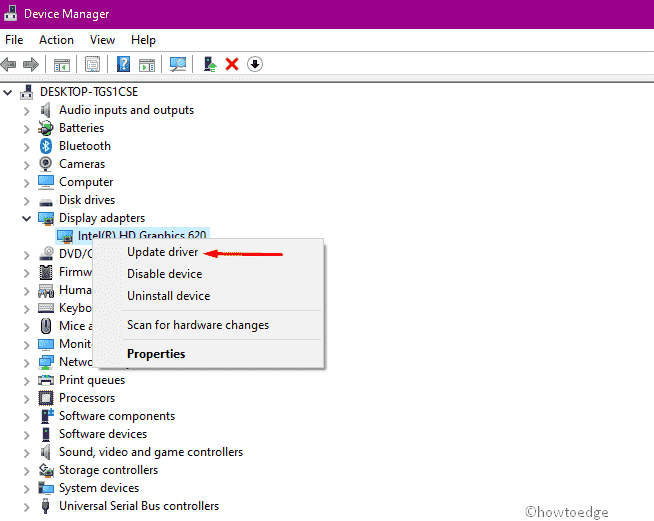Expand the Print queues arrow

(27, 380)
